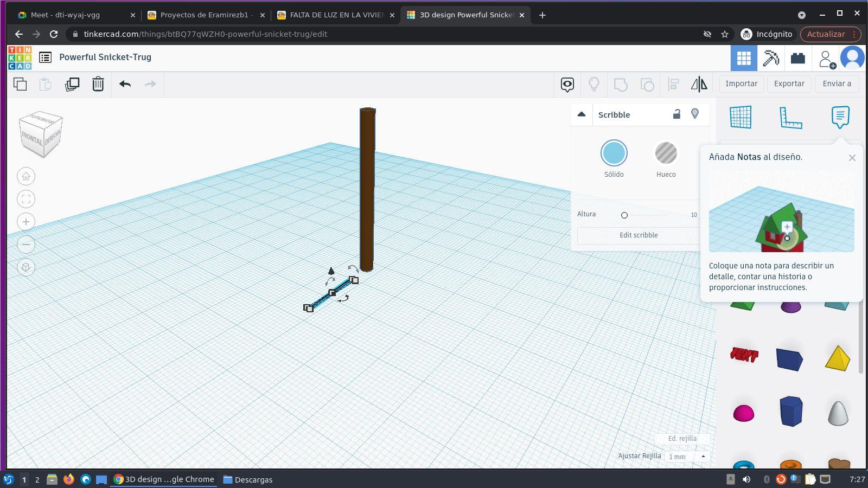868x488 pixels.
Task: Click the Home view icon
Action: pyautogui.click(x=26, y=176)
